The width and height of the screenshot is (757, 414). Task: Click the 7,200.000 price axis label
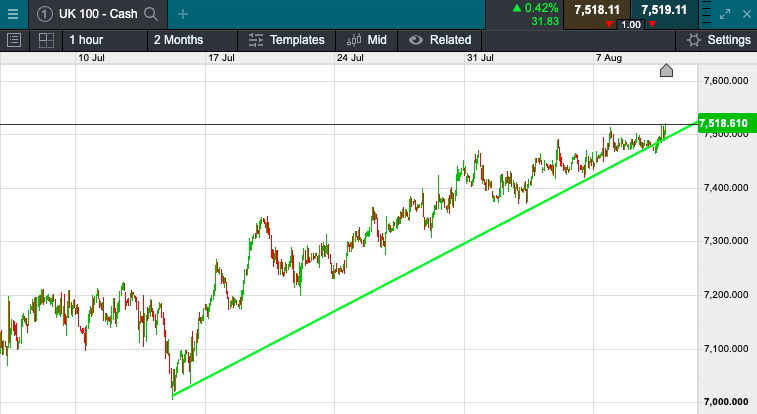pyautogui.click(x=726, y=295)
